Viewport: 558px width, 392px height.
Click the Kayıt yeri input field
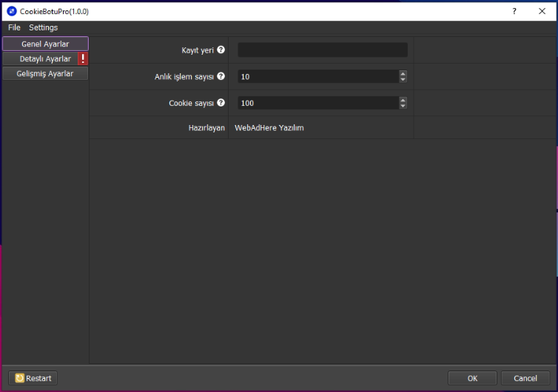(322, 50)
